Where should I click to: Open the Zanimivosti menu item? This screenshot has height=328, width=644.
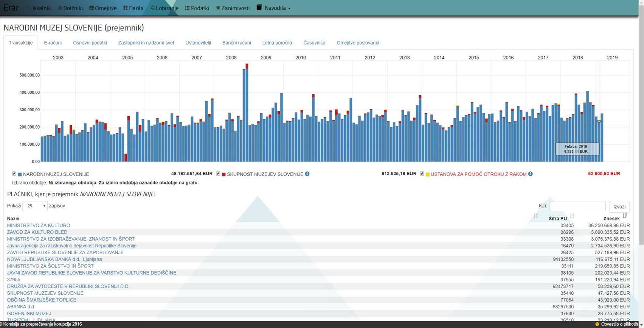[233, 8]
